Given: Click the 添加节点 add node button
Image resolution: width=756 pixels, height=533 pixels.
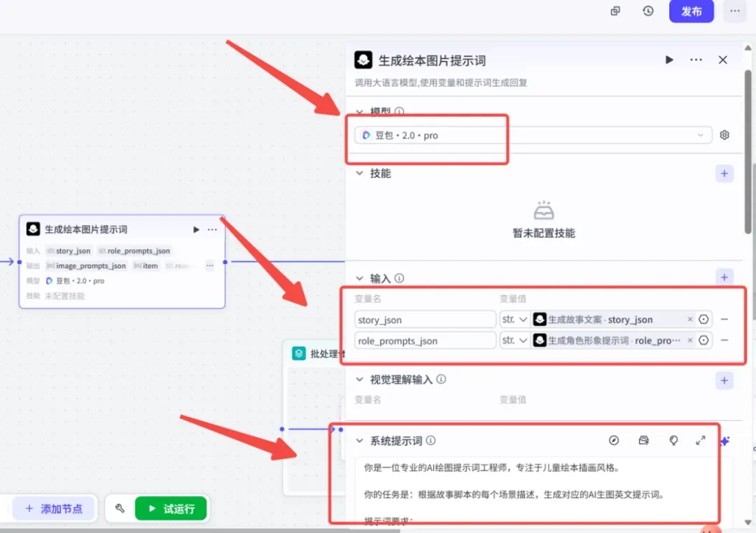Looking at the screenshot, I should tap(55, 509).
